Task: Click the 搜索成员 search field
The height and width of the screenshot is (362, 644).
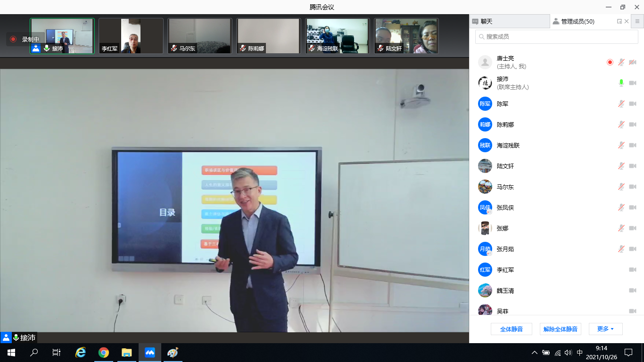Action: tap(556, 36)
